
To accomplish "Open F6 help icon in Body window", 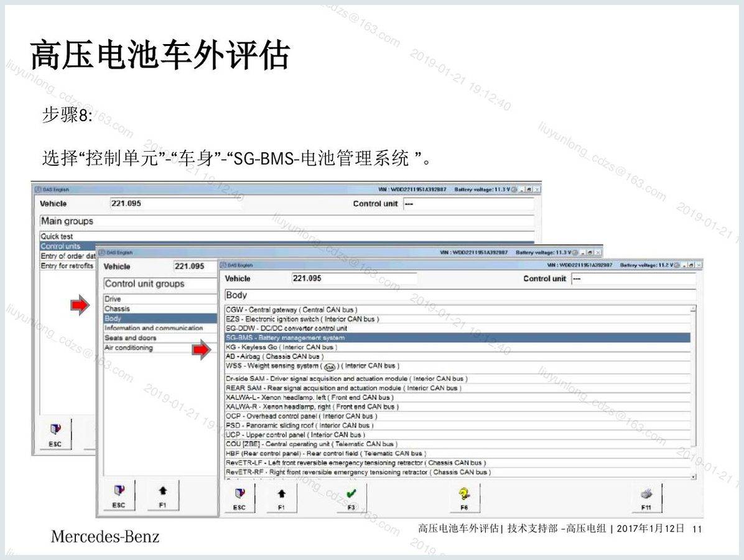I will point(464,498).
